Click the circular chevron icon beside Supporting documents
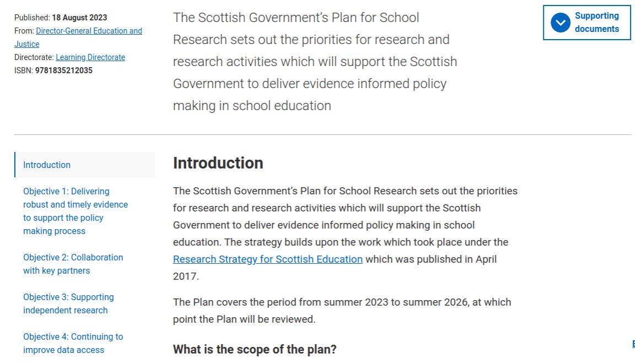This screenshot has width=635, height=364. pos(561,23)
